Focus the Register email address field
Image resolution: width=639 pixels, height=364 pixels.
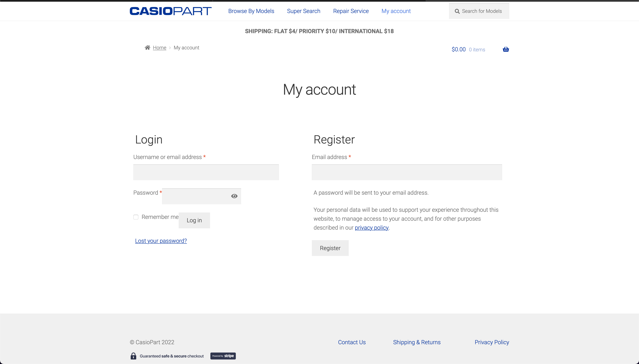(x=407, y=172)
